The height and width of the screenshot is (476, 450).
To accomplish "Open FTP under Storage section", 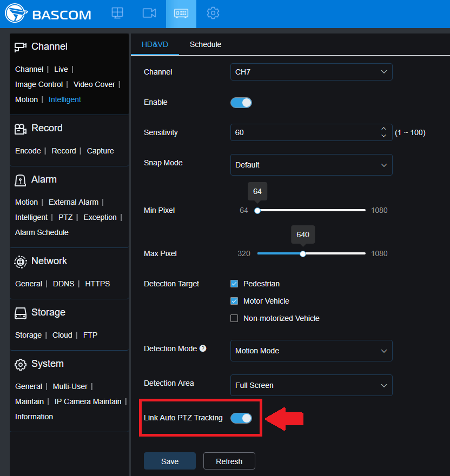I will tap(90, 335).
